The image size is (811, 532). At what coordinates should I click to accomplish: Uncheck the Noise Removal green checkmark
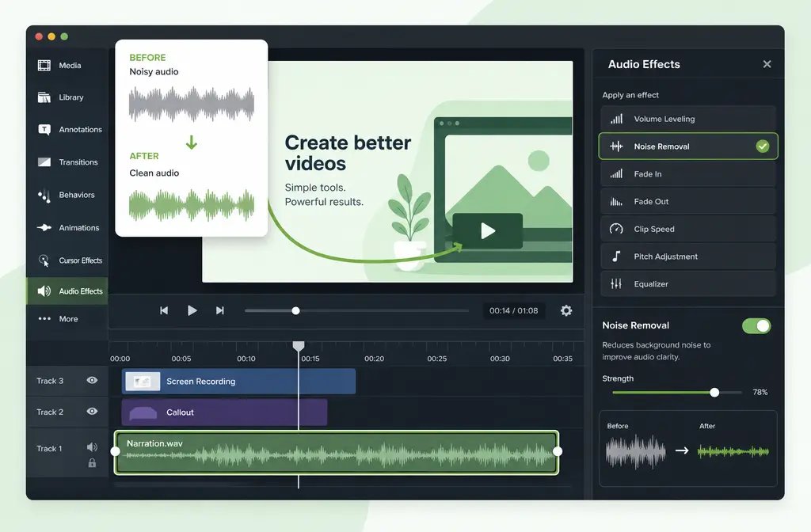pos(763,146)
